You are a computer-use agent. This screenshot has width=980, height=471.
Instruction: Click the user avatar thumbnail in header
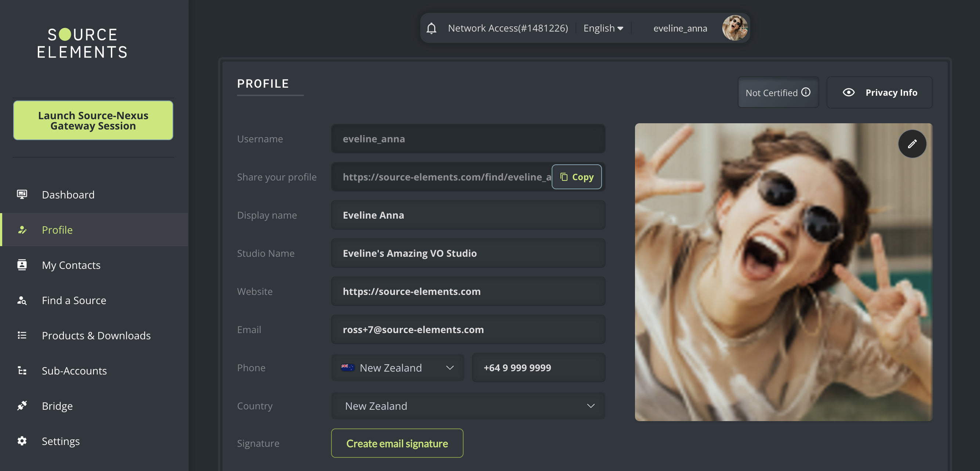click(x=734, y=28)
